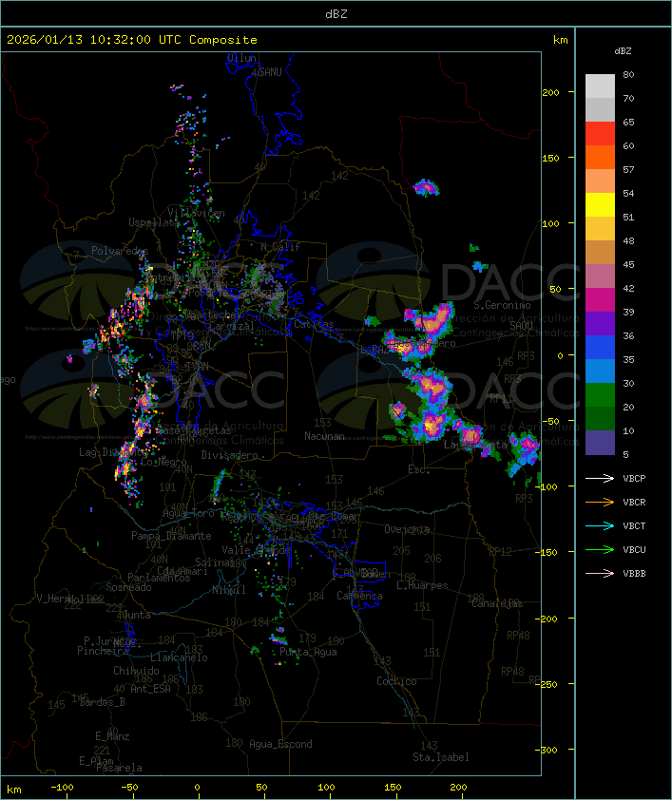Select the orange VBCR arrow symbol
Viewport: 672px width, 800px height.
(x=600, y=502)
